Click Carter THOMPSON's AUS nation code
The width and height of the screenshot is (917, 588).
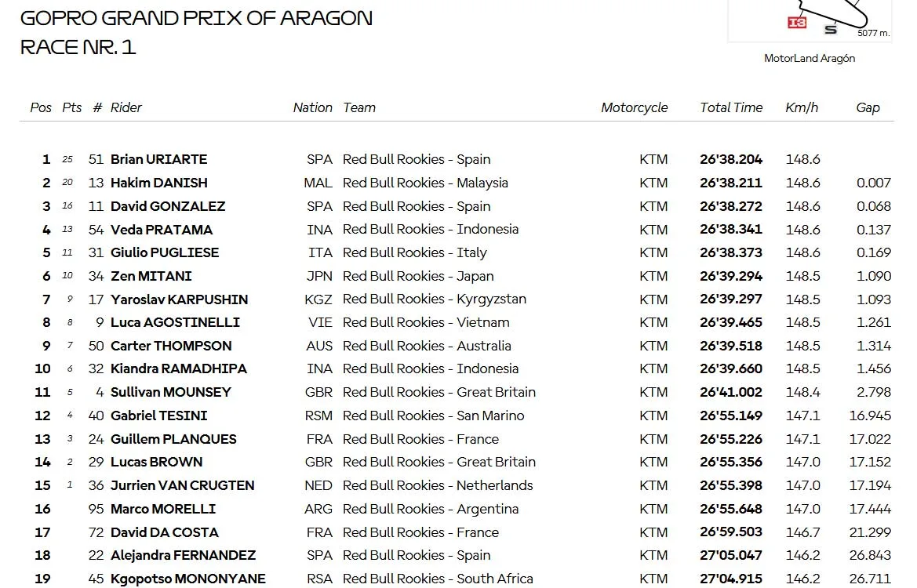319,346
